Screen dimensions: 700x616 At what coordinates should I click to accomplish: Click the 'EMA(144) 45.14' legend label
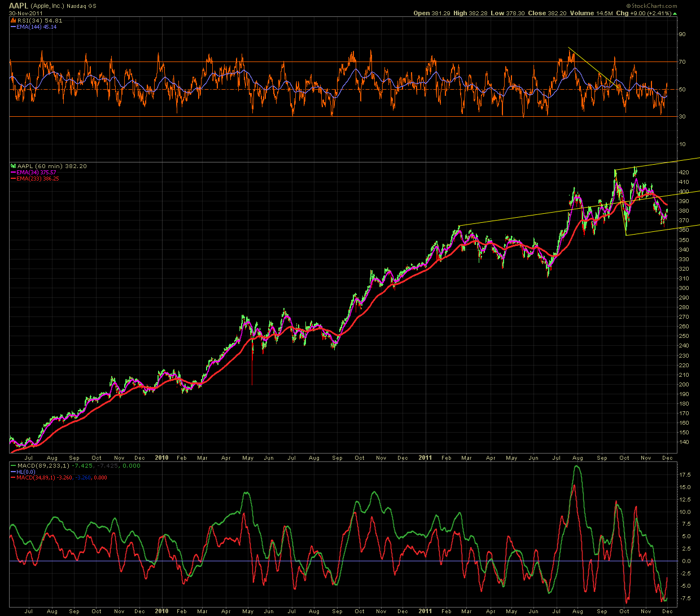point(37,27)
